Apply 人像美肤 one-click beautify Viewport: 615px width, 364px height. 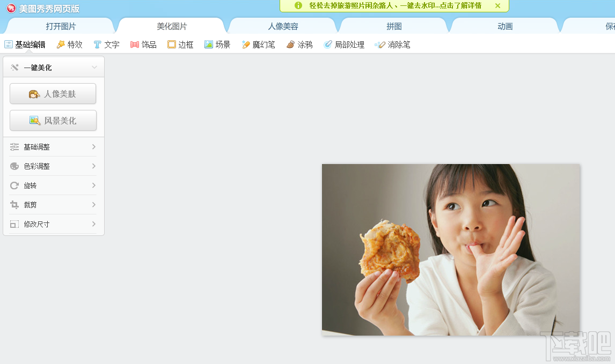tap(53, 94)
